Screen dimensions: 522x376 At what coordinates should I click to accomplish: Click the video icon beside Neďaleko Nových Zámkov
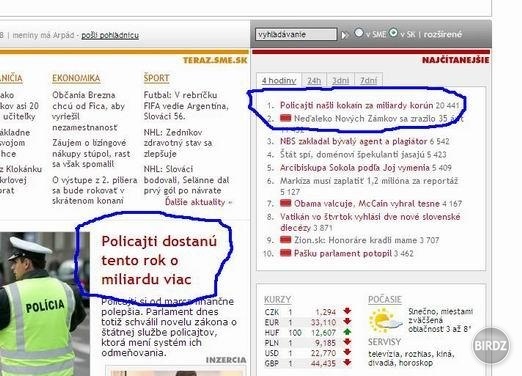click(286, 118)
